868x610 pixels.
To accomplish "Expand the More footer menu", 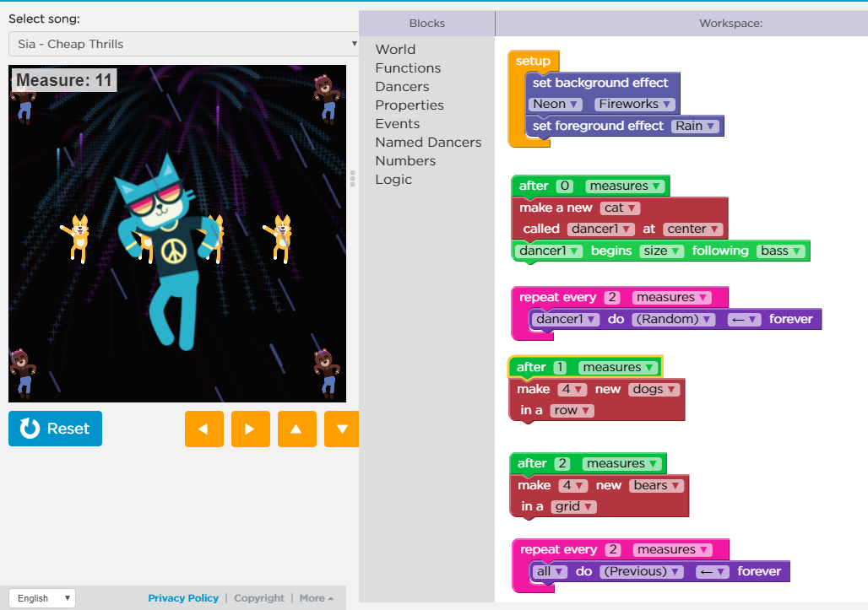I will (316, 598).
